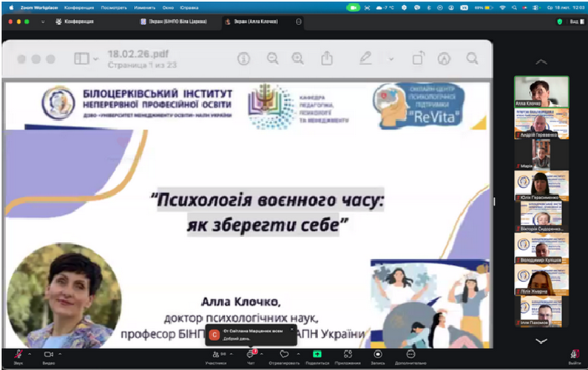Click the Отреагировать reactions icon
The width and height of the screenshot is (588, 370).
pos(284,354)
